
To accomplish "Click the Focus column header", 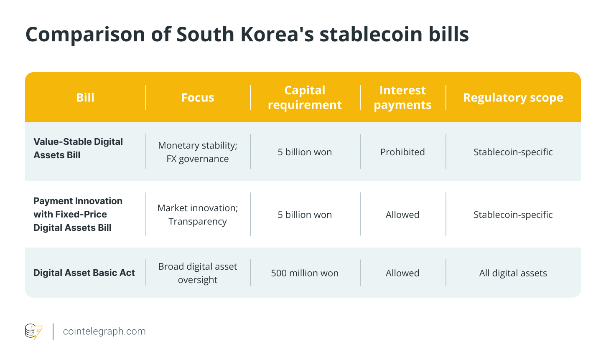I will (x=198, y=98).
